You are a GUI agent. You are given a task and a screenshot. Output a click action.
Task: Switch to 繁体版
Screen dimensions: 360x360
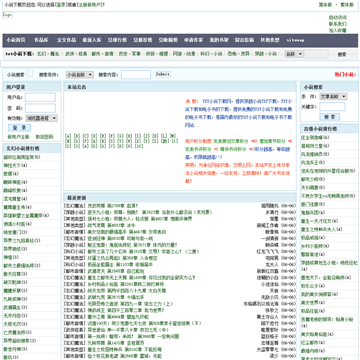[347, 5]
